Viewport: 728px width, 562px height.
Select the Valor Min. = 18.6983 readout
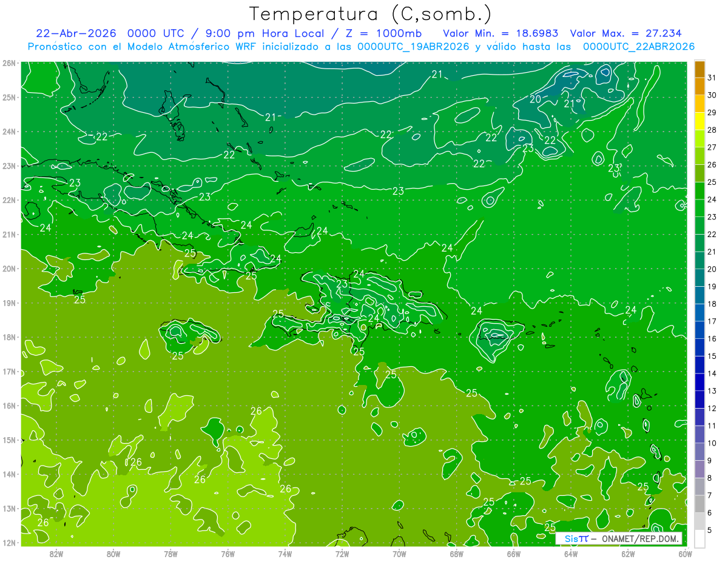click(501, 33)
